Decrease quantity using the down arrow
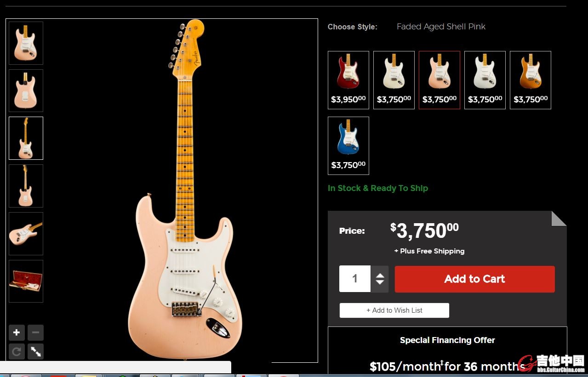588x377 pixels. click(x=380, y=282)
